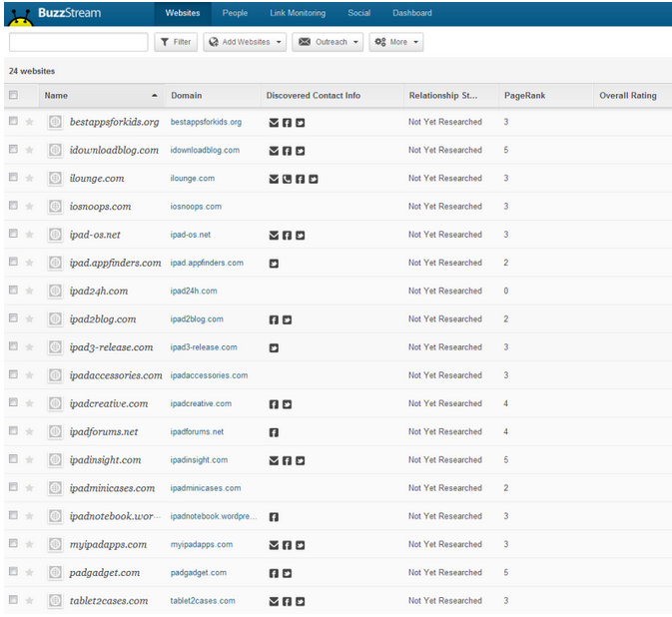The height and width of the screenshot is (617, 672).
Task: Open the Facebook icon for the ipadnotebook row
Action: pyautogui.click(x=274, y=517)
